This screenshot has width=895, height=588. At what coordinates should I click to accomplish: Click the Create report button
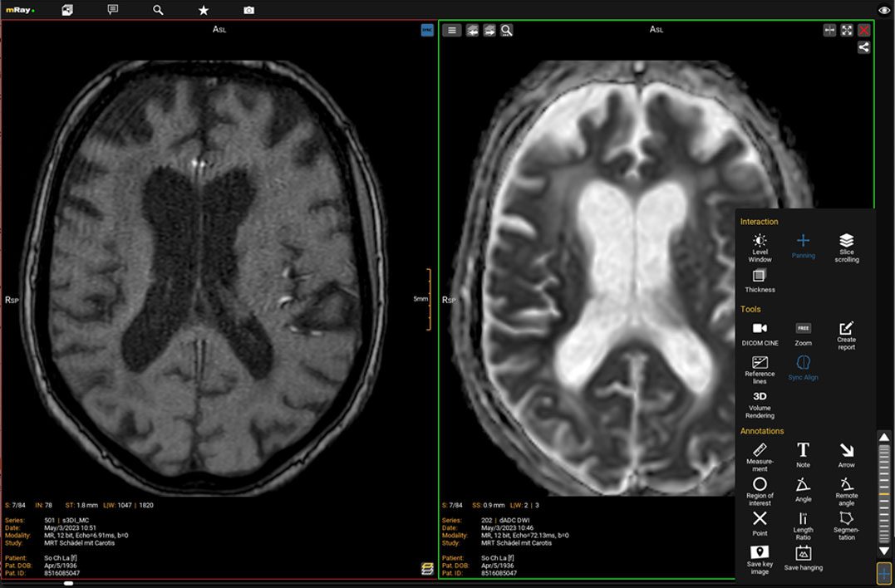coord(846,334)
